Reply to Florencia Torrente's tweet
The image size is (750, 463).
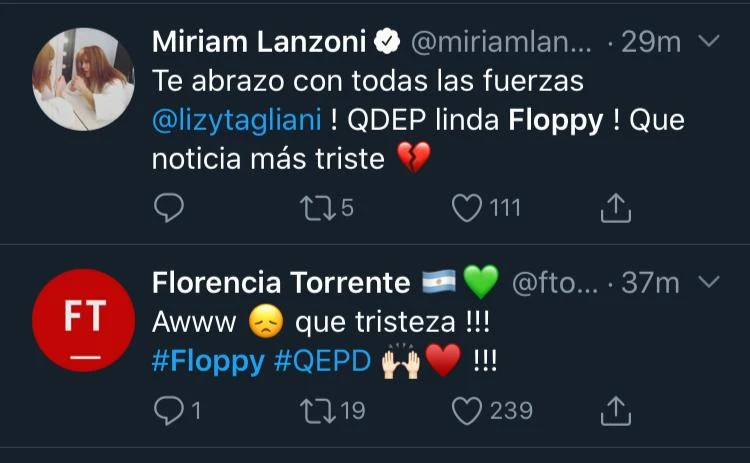(x=170, y=410)
